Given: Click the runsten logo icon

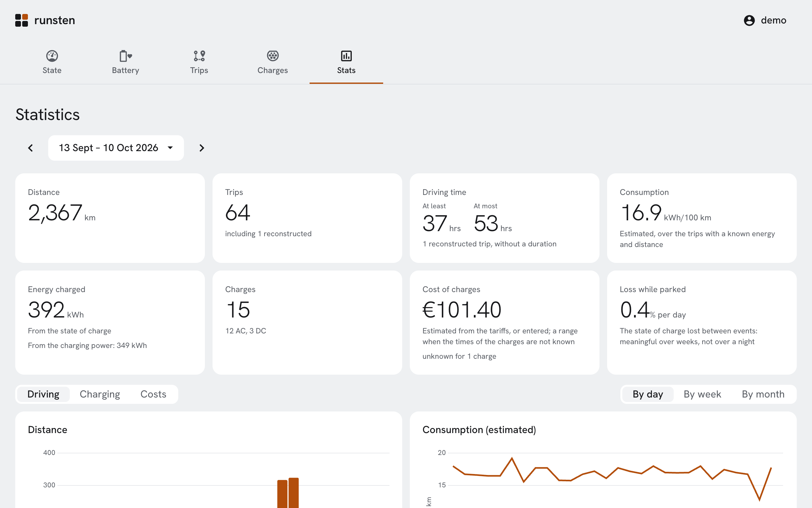Looking at the screenshot, I should point(22,20).
